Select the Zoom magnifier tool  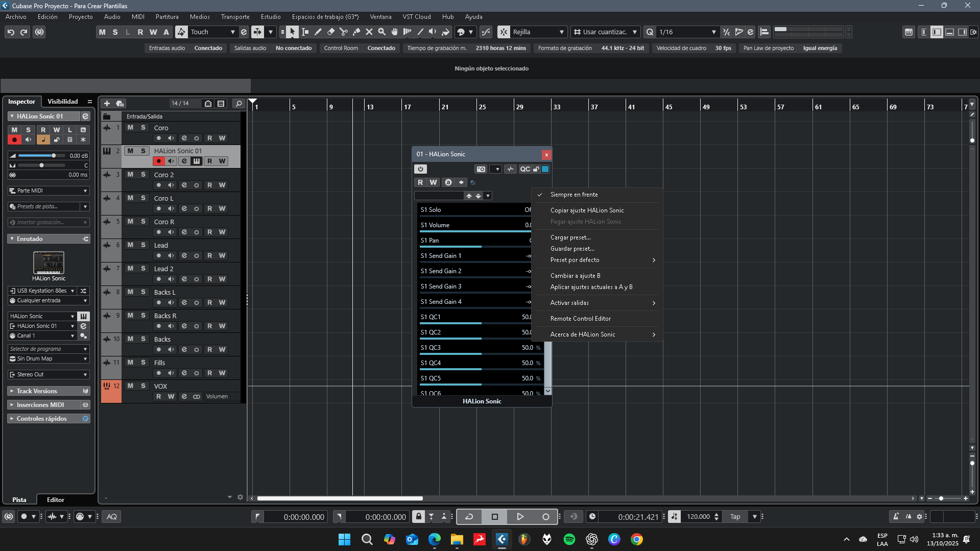(381, 32)
